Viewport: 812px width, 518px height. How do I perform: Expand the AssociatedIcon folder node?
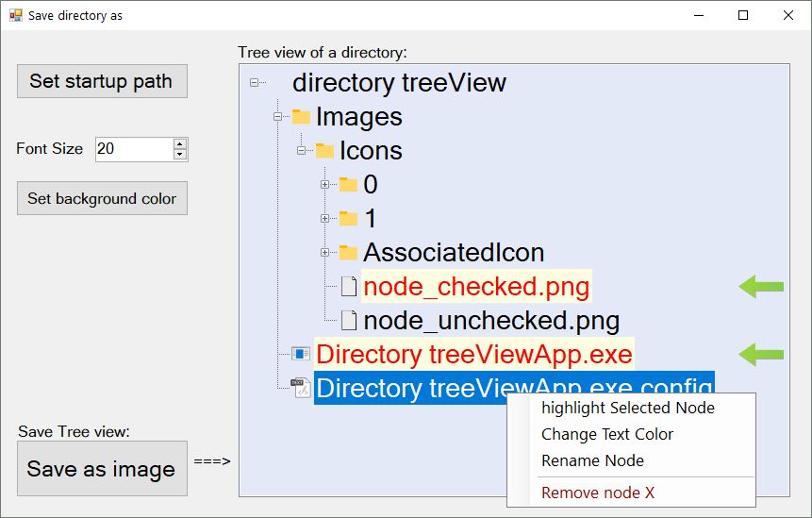point(324,252)
